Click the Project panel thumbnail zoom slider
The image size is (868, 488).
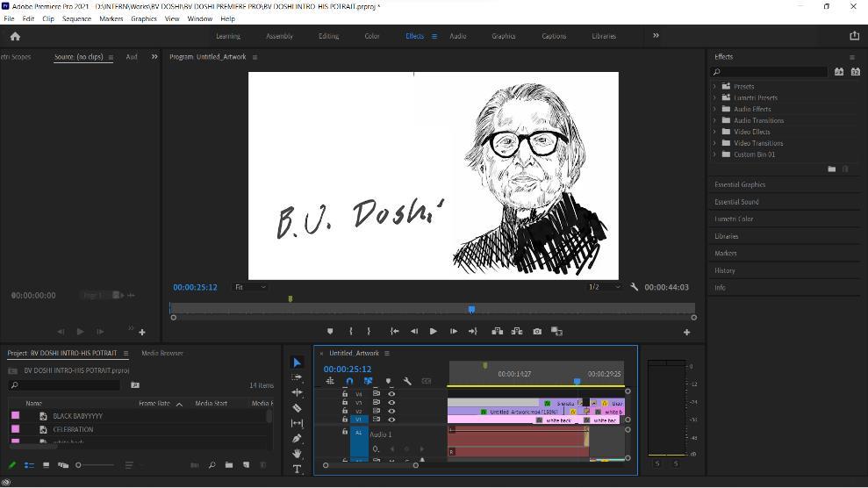[78, 465]
